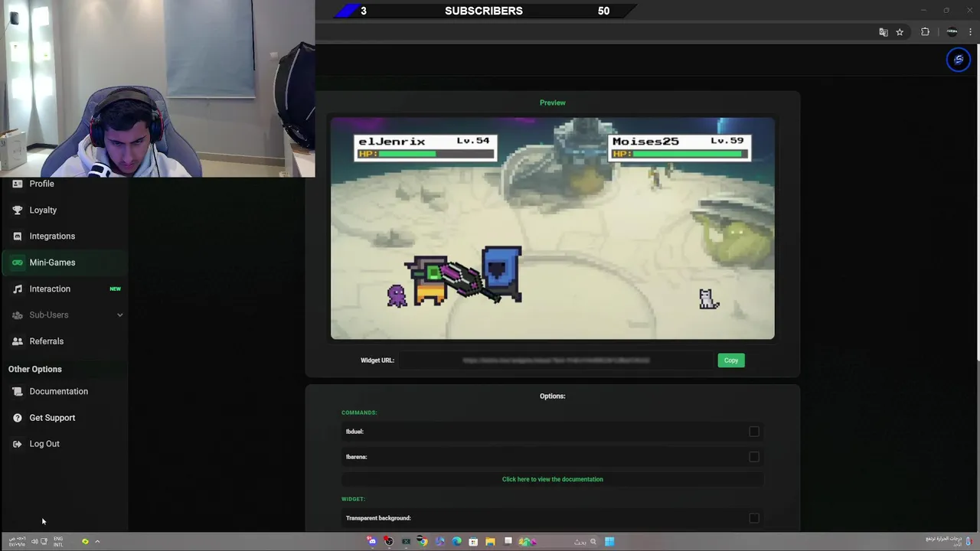Open the Referrals page
Image resolution: width=980 pixels, height=551 pixels.
click(x=47, y=341)
